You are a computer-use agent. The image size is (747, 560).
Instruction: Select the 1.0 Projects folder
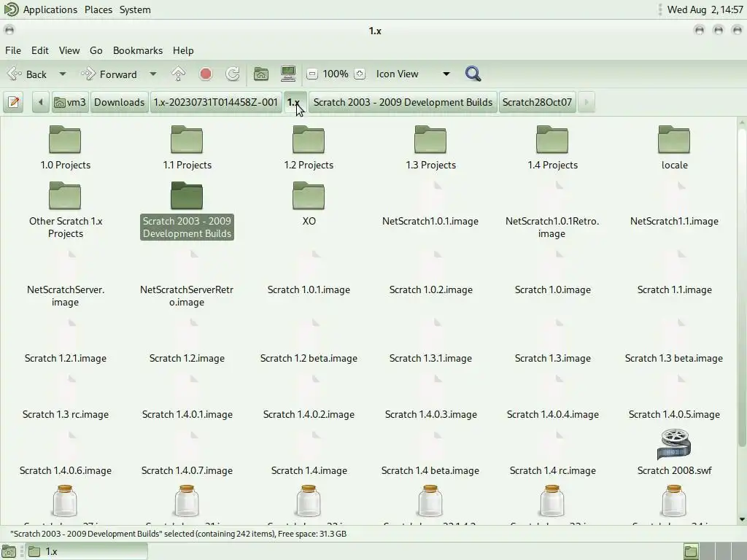65,147
